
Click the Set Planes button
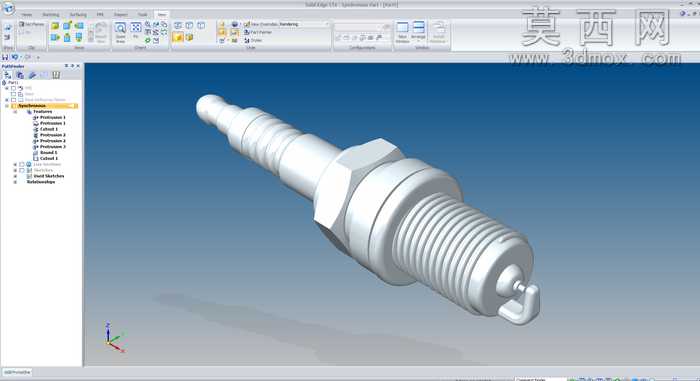point(31,24)
